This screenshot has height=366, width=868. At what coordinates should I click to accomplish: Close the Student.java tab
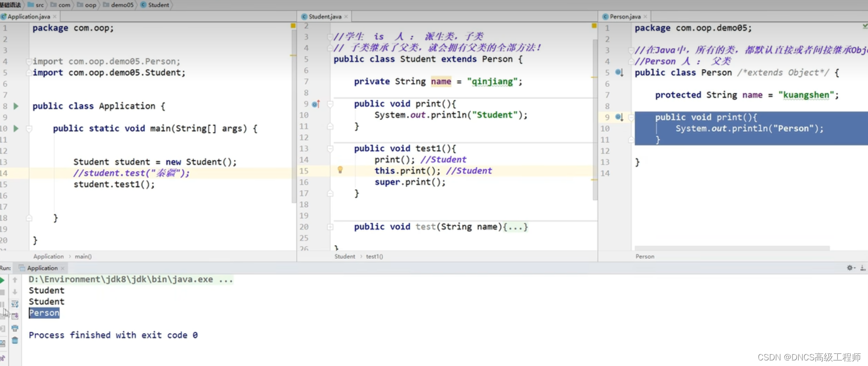click(346, 17)
